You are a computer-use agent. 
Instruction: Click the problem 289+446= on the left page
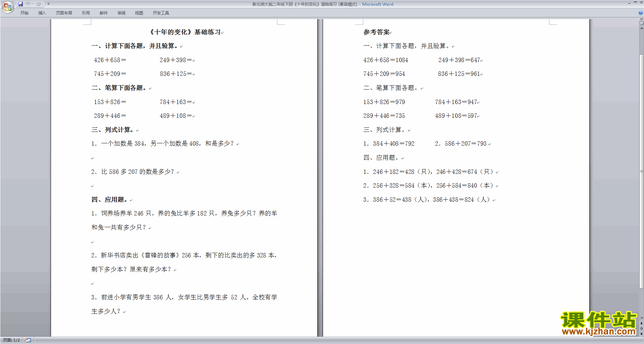(110, 116)
